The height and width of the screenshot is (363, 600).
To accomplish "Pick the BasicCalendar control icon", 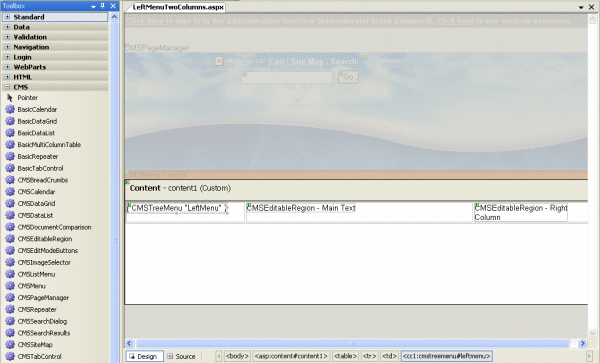I will coord(10,109).
